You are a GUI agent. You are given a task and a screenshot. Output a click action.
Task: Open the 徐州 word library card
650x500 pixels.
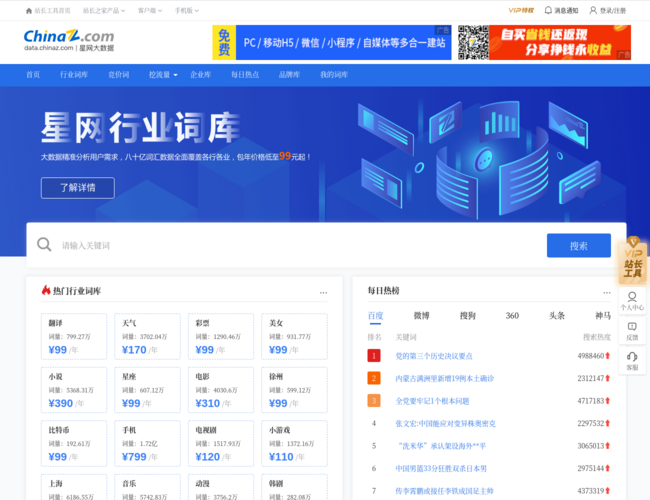(294, 390)
